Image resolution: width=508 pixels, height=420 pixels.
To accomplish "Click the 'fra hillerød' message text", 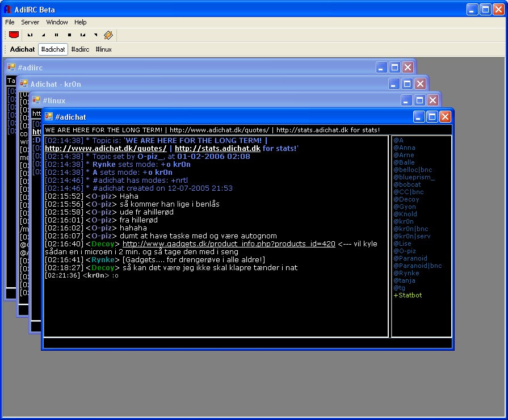I will pos(138,220).
